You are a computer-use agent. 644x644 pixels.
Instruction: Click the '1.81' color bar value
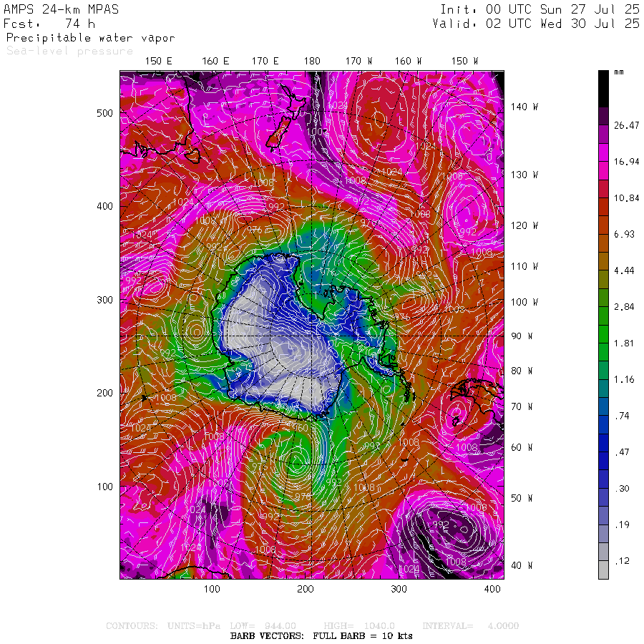(x=624, y=343)
